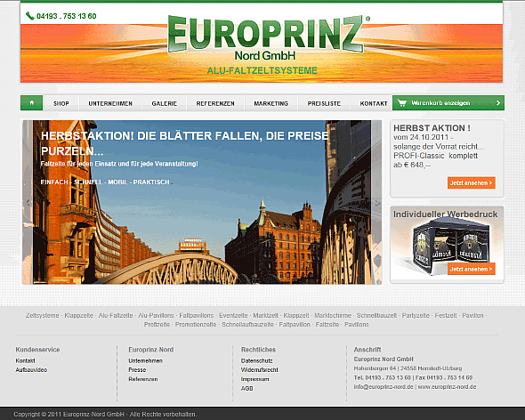Click the Herbstaktion slideshow headline
Screen dimensions: 525x420
pos(185,143)
